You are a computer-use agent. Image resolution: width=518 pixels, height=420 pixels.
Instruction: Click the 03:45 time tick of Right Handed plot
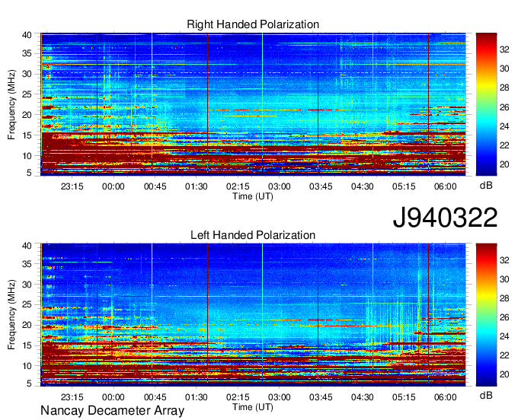(x=321, y=186)
